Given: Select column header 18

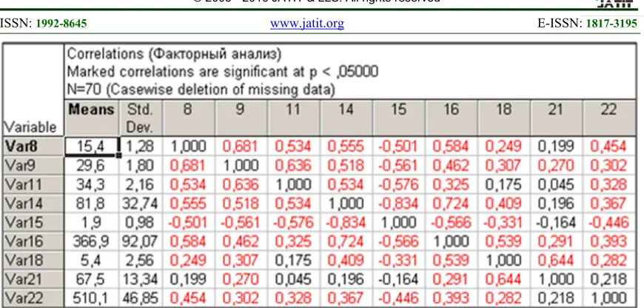Looking at the screenshot, I should 504,118.
